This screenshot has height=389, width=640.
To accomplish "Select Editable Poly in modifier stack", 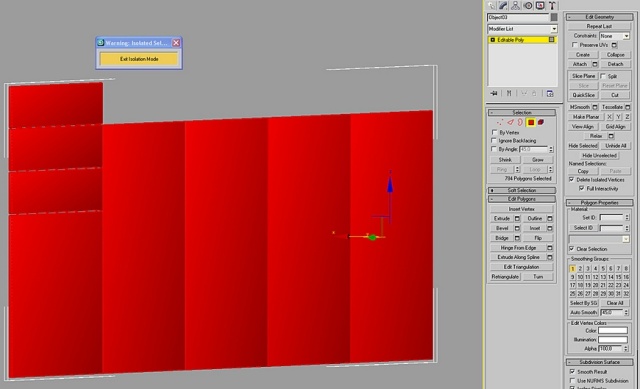I will tap(522, 40).
